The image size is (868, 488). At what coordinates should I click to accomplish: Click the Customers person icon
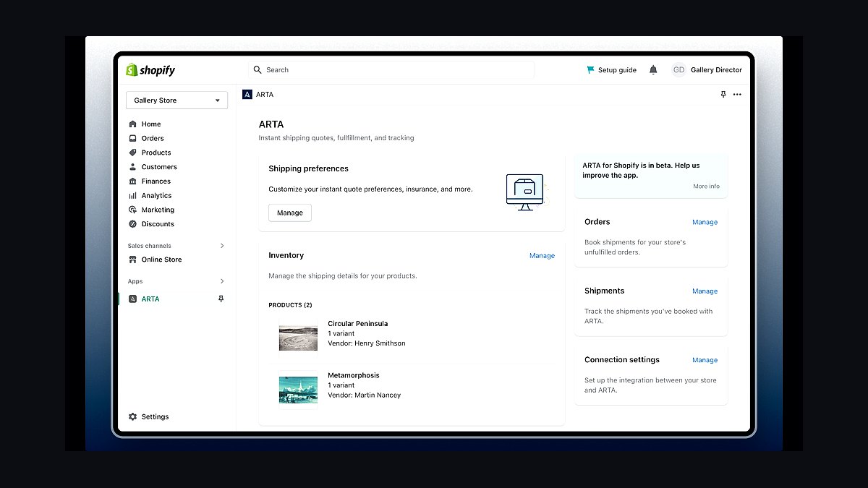click(x=132, y=167)
